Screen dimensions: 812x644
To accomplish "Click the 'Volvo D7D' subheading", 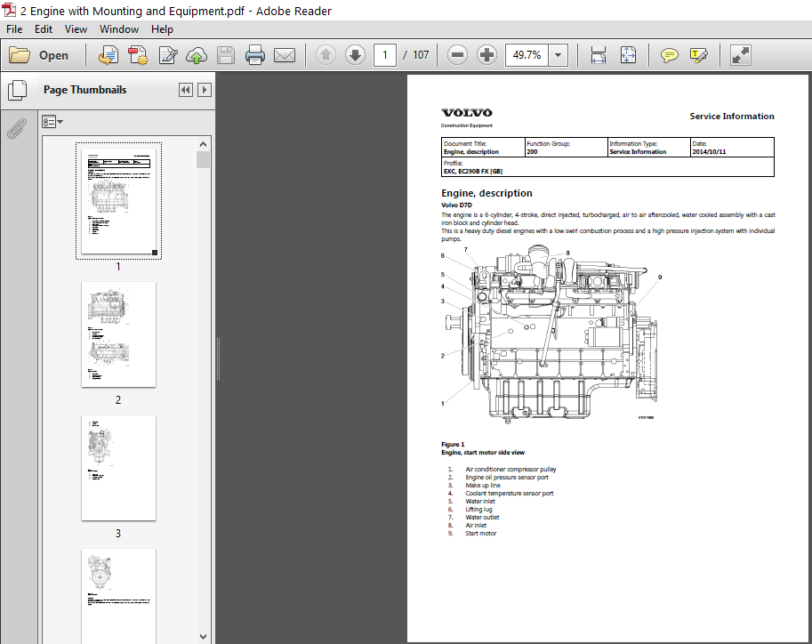I will point(457,205).
